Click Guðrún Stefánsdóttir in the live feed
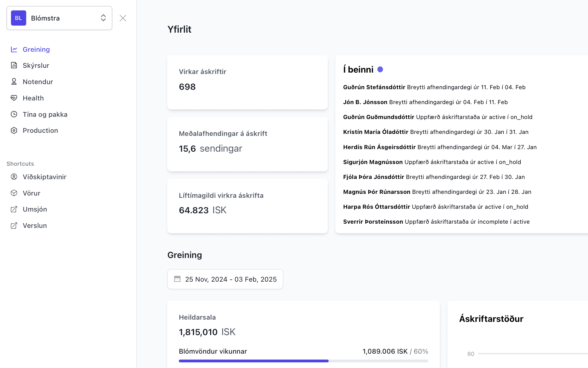Screen dimensions: 588x368 374,87
